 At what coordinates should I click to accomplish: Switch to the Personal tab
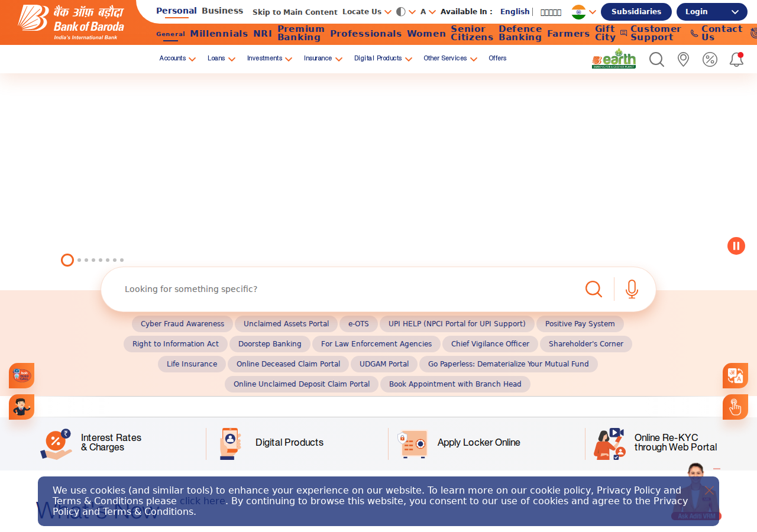(x=176, y=11)
